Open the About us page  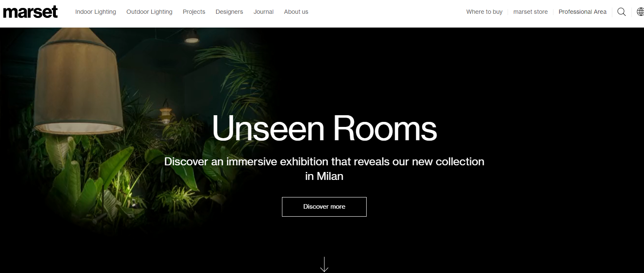(x=296, y=12)
